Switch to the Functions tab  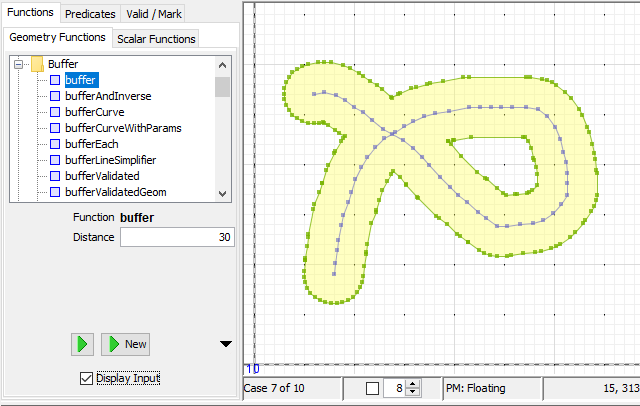point(30,13)
